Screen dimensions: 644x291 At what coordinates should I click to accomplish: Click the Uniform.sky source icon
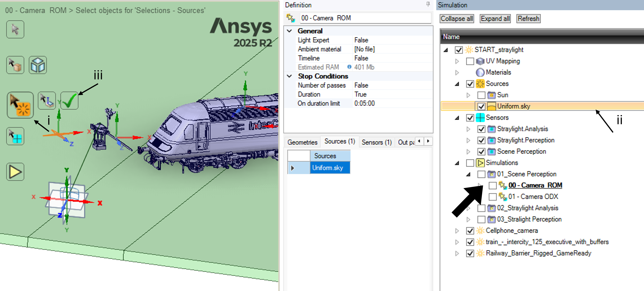tap(491, 106)
